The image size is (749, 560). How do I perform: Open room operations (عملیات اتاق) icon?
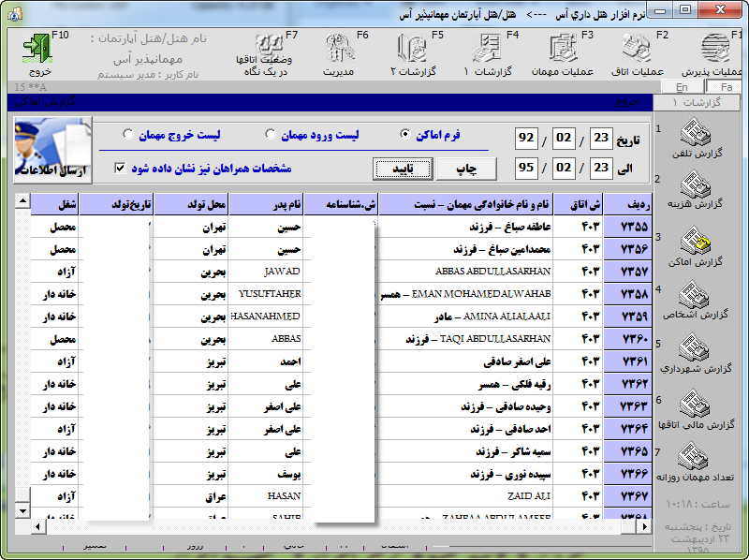click(638, 47)
